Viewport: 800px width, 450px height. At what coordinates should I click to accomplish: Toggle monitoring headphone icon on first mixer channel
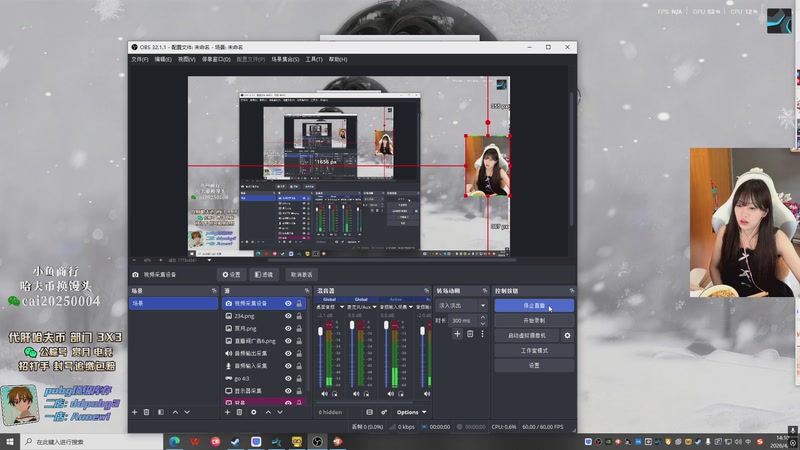pos(335,394)
